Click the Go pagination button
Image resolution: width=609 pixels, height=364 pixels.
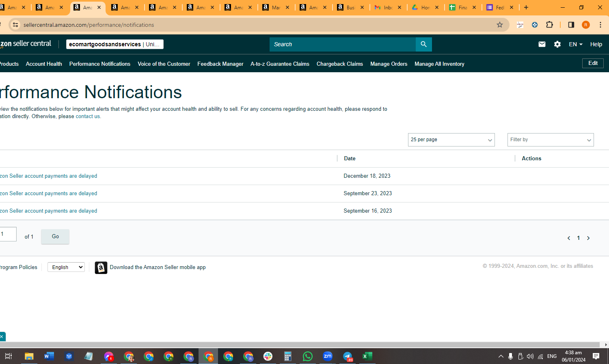coord(55,237)
